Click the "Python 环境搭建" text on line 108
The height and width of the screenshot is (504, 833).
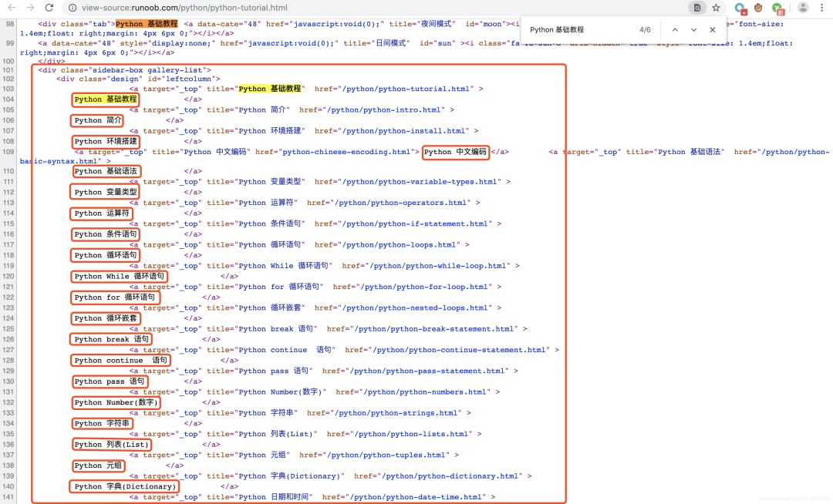tap(106, 141)
